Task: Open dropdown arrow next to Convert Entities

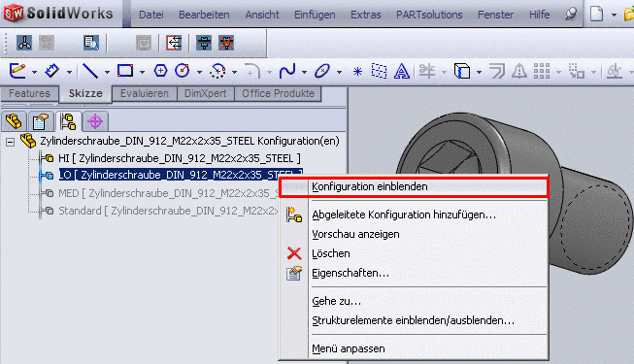Action: click(479, 73)
